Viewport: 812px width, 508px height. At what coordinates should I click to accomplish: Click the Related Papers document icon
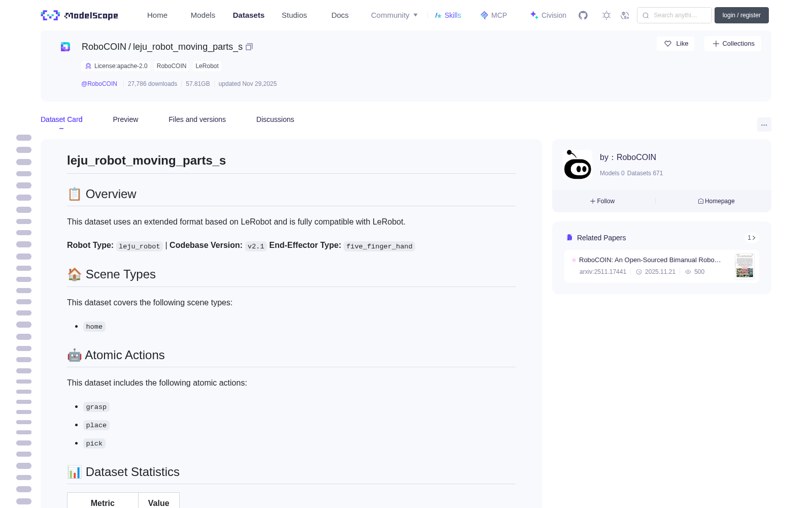[569, 237]
